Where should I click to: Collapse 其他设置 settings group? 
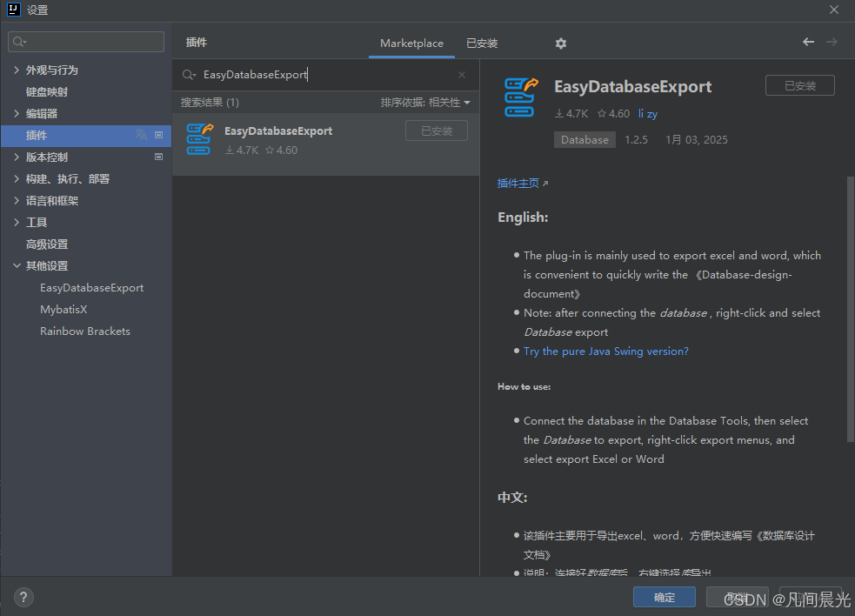[x=17, y=265]
